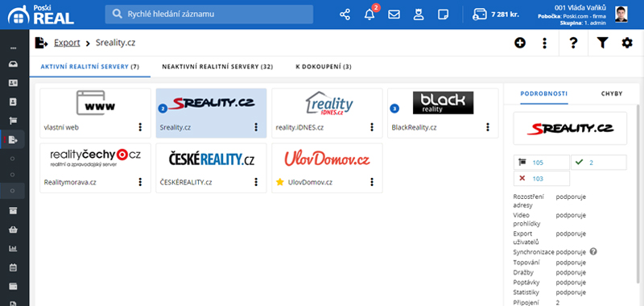Image resolution: width=644 pixels, height=306 pixels.
Task: Open the mail envelope icon
Action: click(x=394, y=14)
